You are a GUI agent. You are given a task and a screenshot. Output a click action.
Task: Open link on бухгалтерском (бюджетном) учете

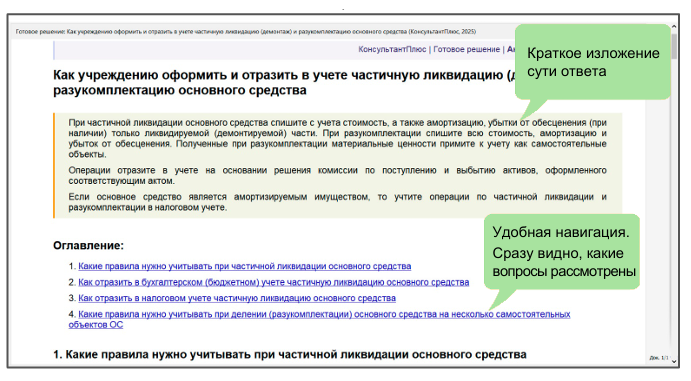tap(274, 282)
